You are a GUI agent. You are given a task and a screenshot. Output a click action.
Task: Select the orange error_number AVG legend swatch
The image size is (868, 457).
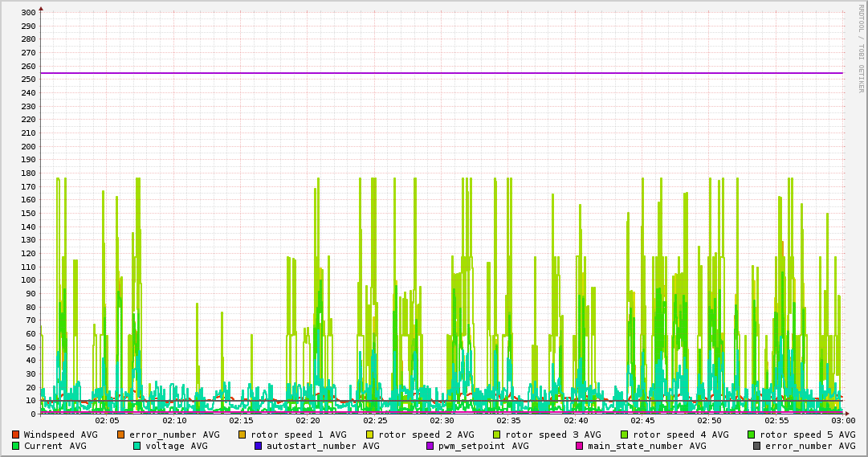120,435
